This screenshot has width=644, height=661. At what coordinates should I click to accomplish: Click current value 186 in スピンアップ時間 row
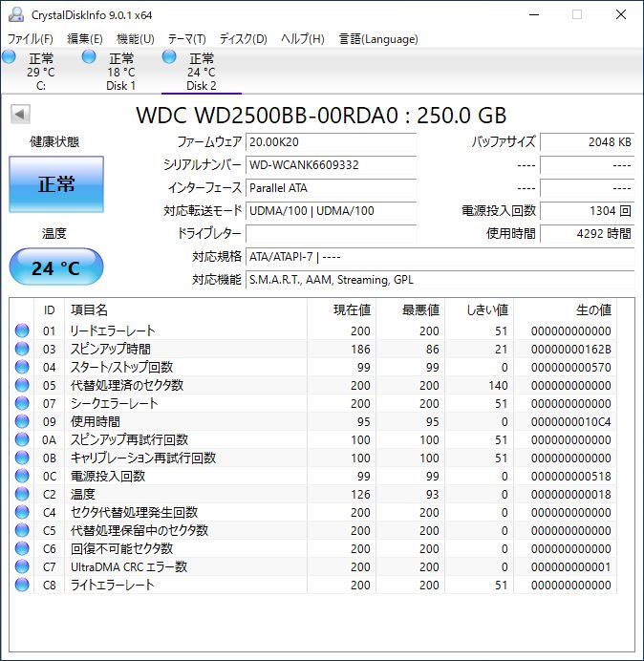(x=360, y=350)
